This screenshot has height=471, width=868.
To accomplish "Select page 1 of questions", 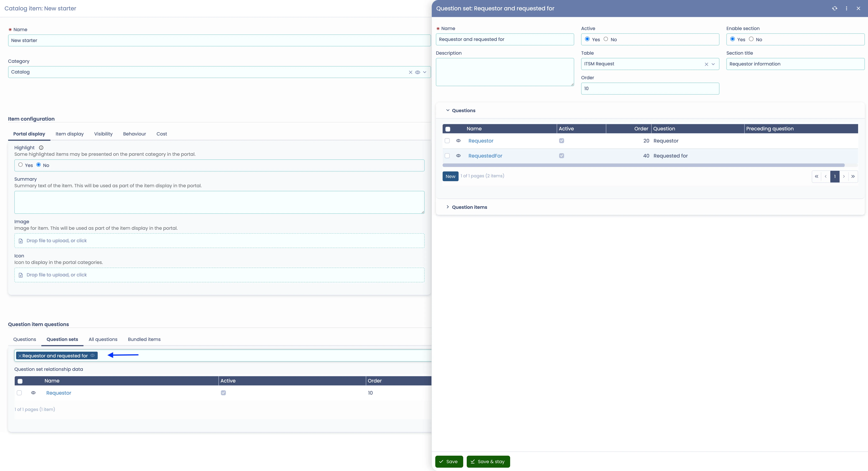I will click(835, 176).
